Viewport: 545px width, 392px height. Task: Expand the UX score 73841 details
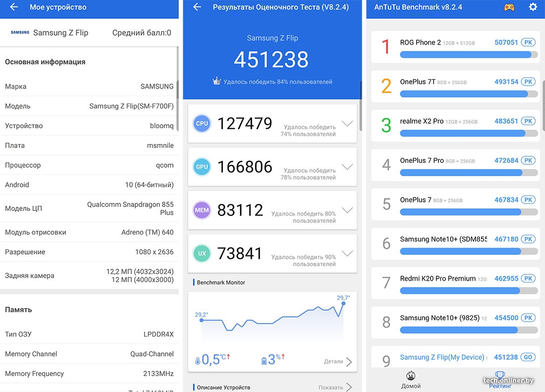coord(347,253)
